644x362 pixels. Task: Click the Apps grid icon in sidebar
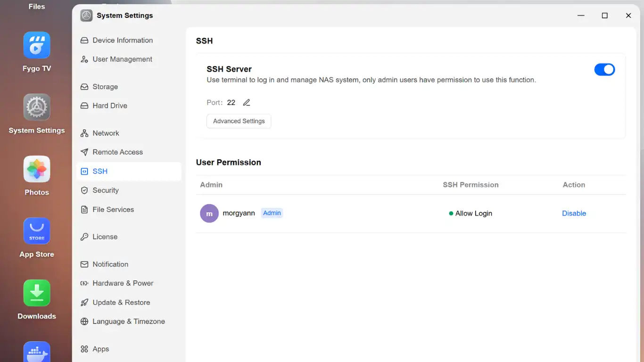point(84,349)
